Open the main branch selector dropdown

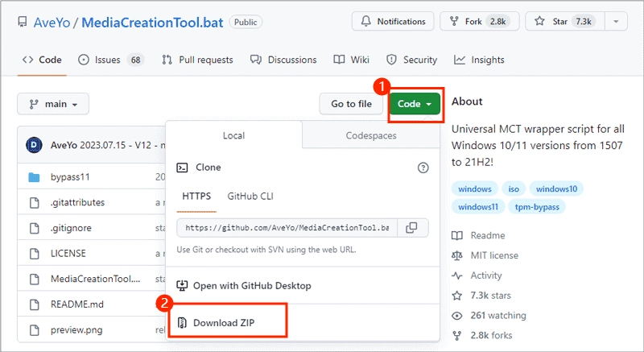tap(53, 104)
